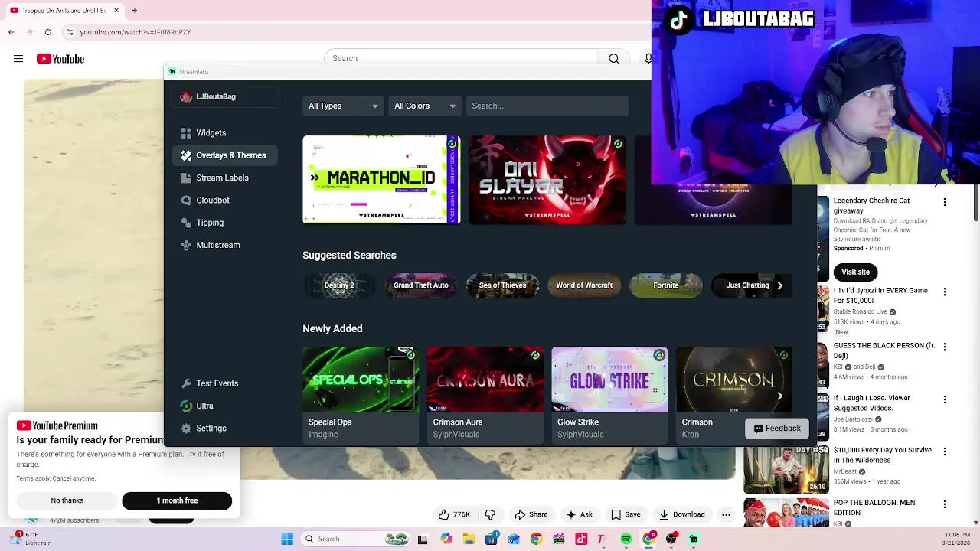This screenshot has height=551, width=980.
Task: Click LJBoutaBag account in Streamlabs
Action: pos(224,96)
